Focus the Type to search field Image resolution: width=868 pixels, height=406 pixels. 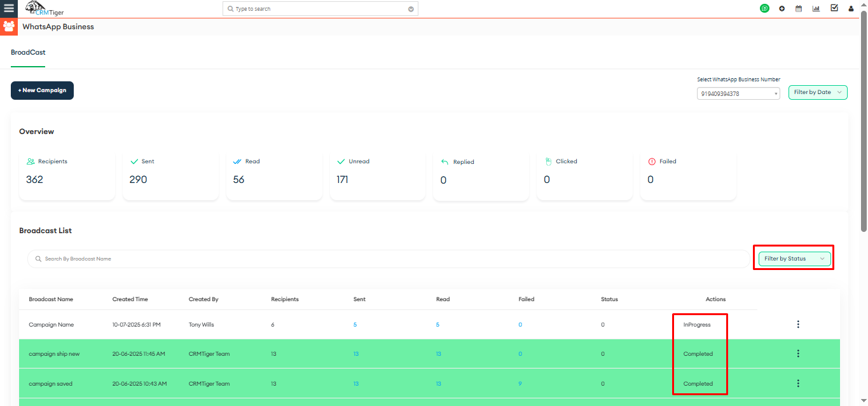[320, 9]
